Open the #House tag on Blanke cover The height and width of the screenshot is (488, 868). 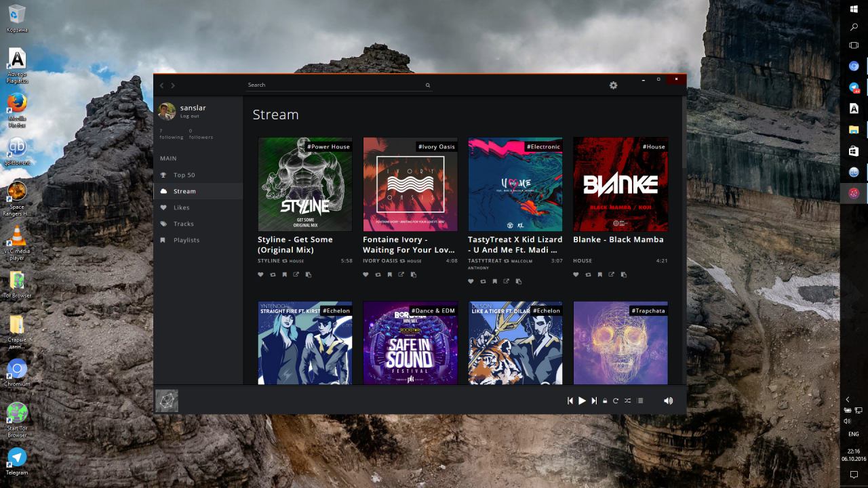654,146
